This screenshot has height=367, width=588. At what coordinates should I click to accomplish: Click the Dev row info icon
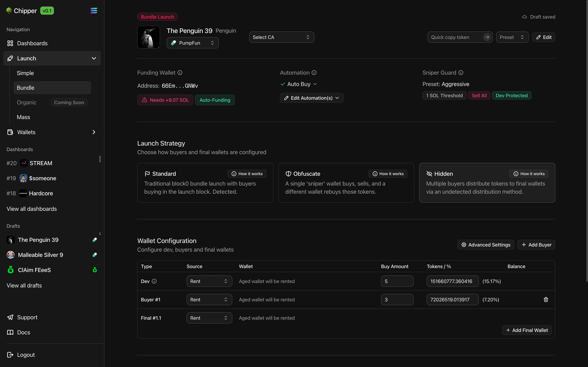pyautogui.click(x=154, y=281)
